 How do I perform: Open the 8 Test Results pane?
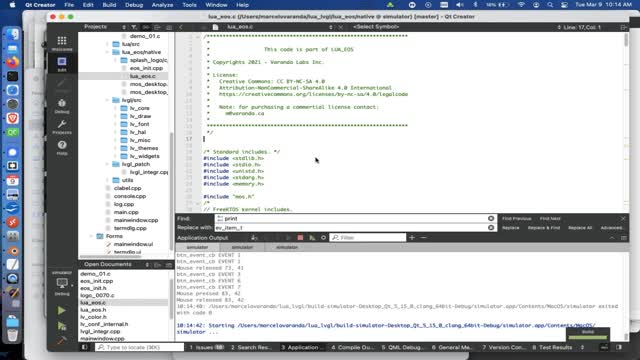pos(552,347)
